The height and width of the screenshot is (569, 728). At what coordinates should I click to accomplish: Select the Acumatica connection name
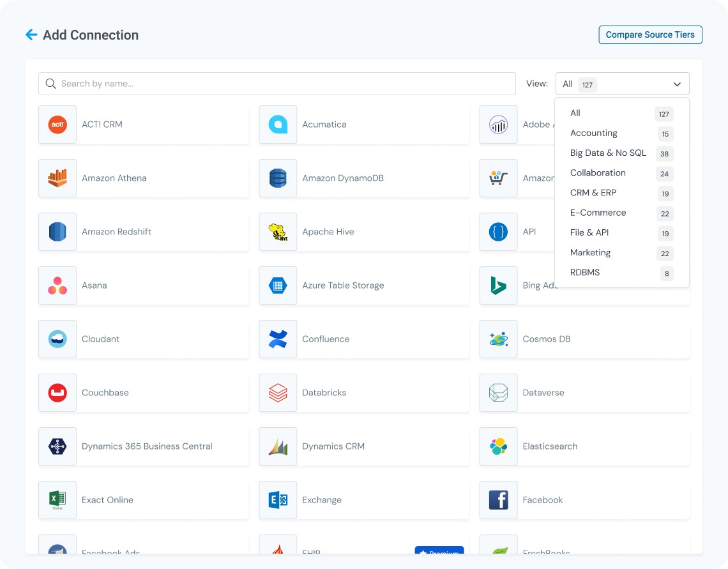point(324,125)
